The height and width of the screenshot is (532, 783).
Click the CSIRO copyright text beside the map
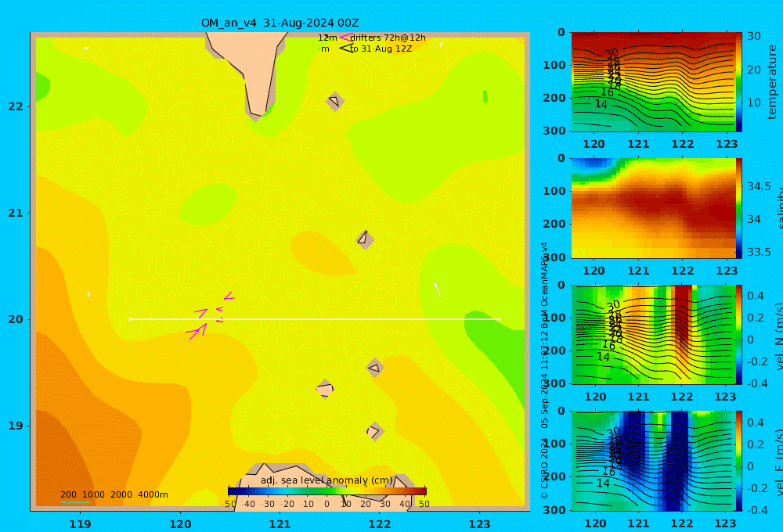click(x=544, y=370)
